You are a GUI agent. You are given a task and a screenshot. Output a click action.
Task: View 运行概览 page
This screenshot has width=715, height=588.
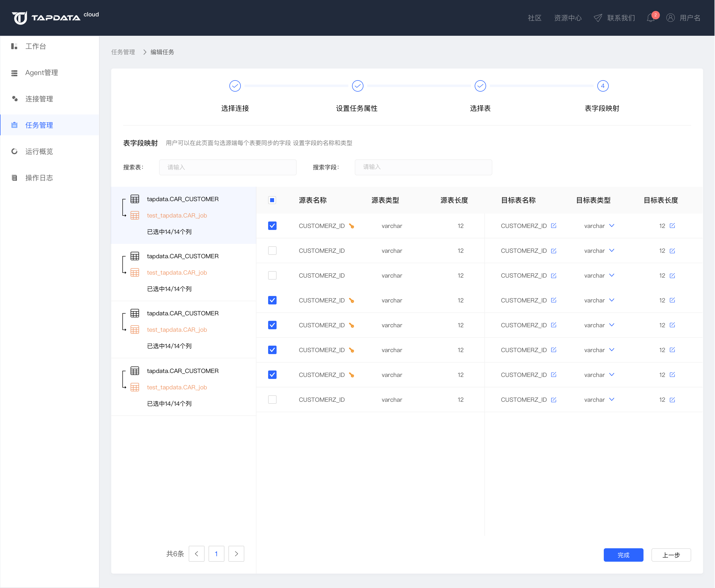pos(39,151)
